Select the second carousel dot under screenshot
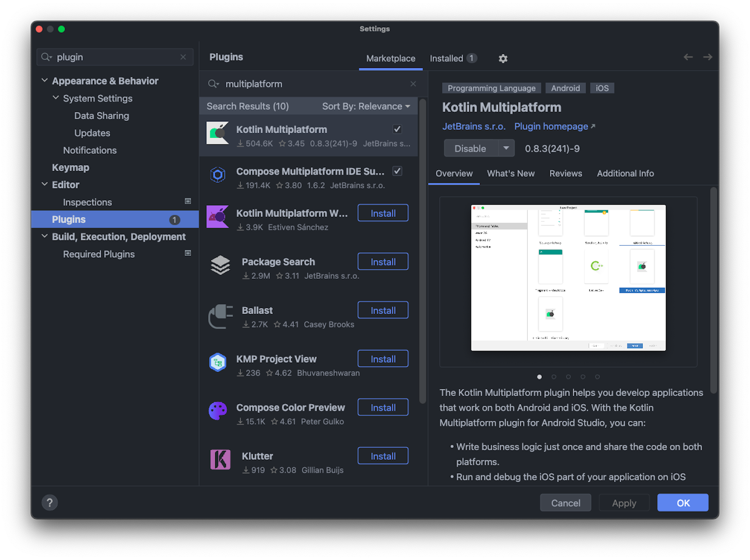Screen dimensions: 750x560 click(554, 376)
